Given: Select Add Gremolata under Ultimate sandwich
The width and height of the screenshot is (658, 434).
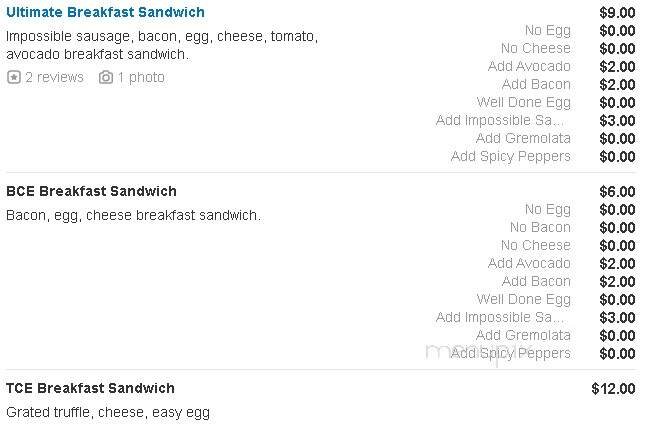Looking at the screenshot, I should (523, 138).
